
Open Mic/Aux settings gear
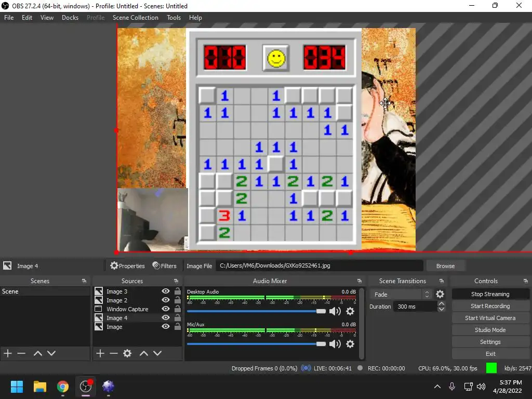click(x=350, y=344)
